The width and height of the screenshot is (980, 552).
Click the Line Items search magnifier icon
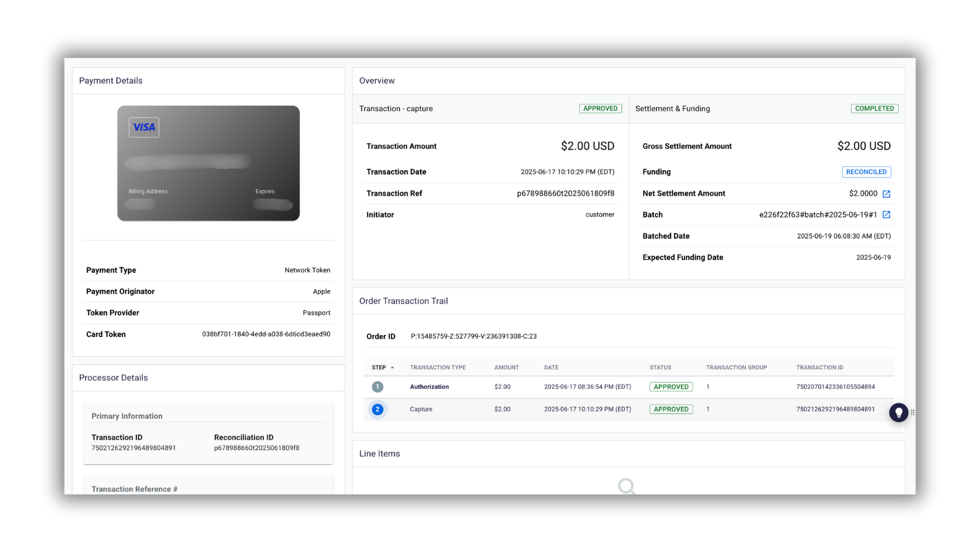click(626, 486)
